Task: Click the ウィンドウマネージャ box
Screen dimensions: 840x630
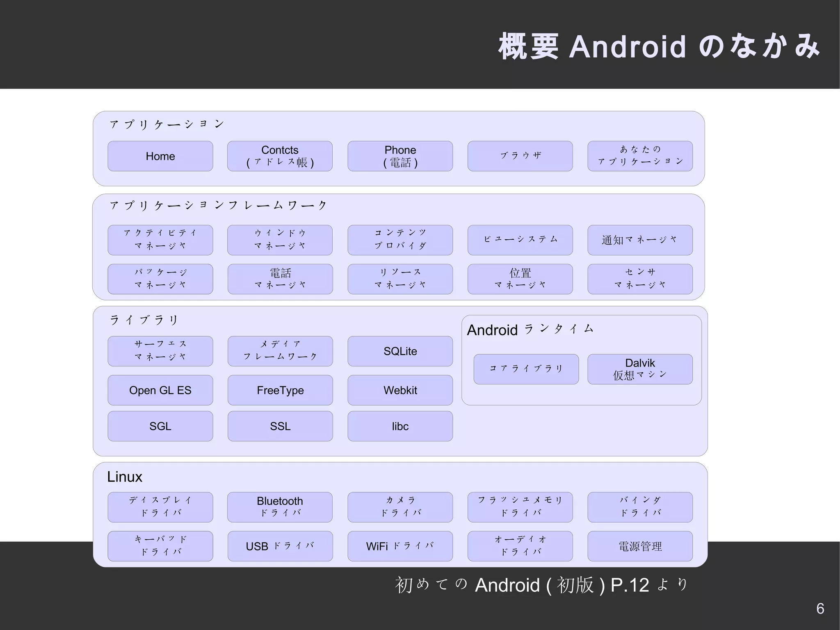Action: pyautogui.click(x=280, y=240)
